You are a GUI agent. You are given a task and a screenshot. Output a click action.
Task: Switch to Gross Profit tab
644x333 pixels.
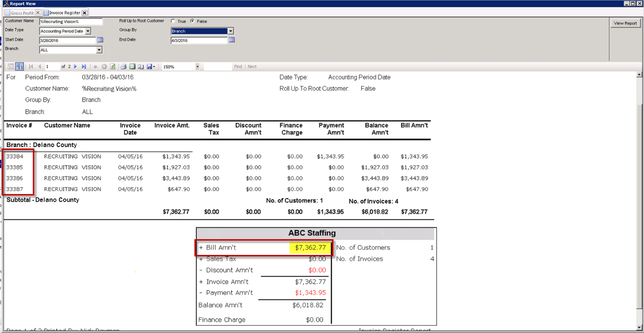pyautogui.click(x=23, y=13)
